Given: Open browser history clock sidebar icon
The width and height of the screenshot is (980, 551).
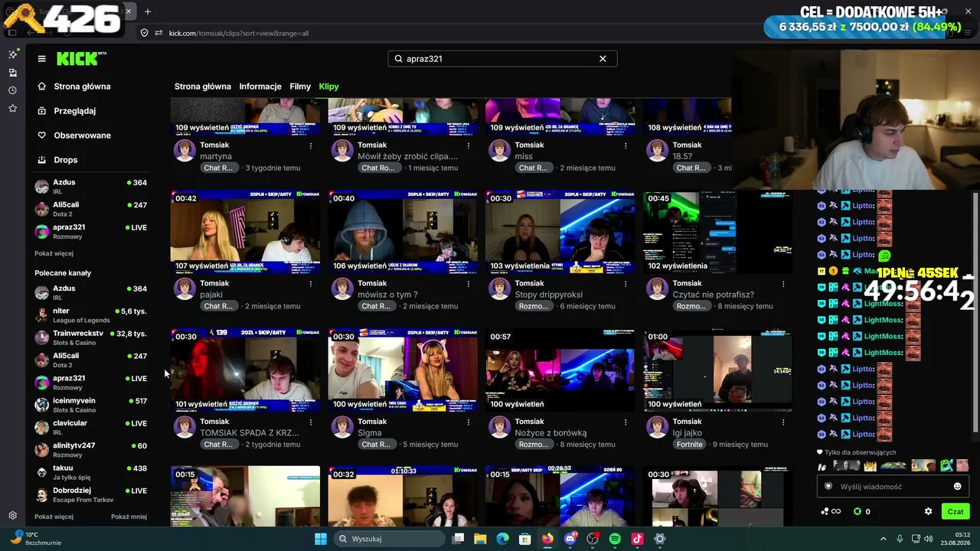Looking at the screenshot, I should click(12, 90).
